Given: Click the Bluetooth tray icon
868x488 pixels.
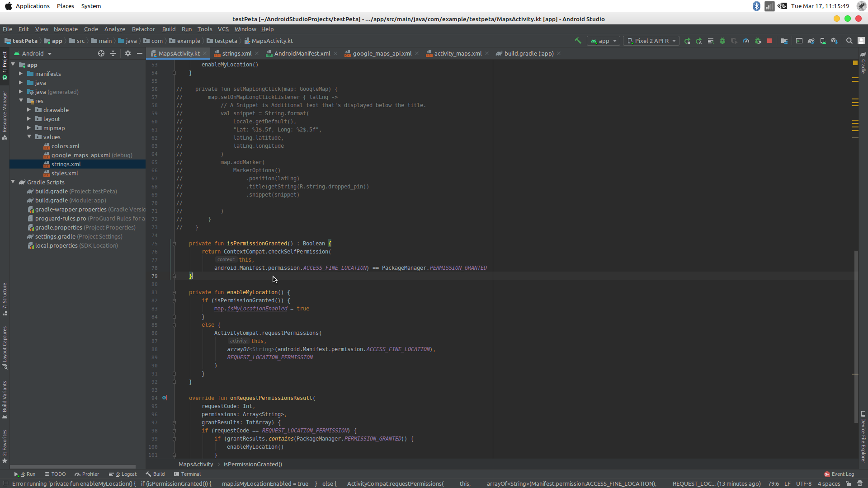Looking at the screenshot, I should click(x=756, y=6).
